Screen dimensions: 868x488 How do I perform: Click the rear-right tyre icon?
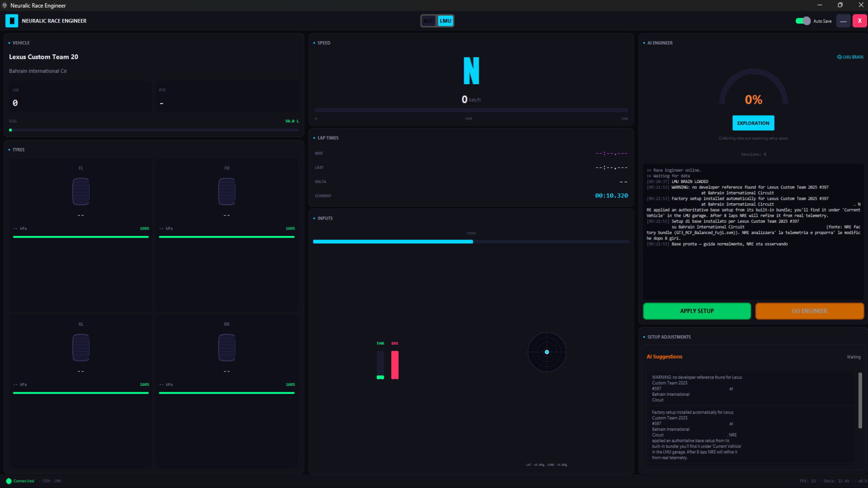tap(227, 347)
